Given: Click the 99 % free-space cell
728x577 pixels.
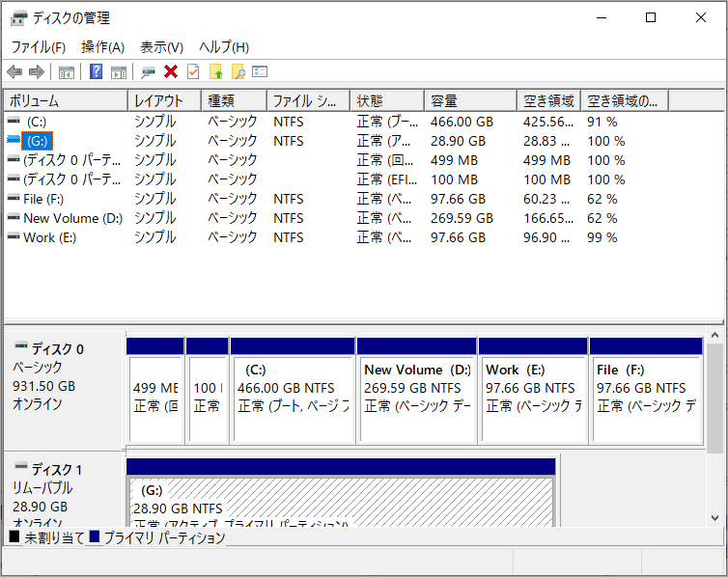Looking at the screenshot, I should tap(602, 237).
